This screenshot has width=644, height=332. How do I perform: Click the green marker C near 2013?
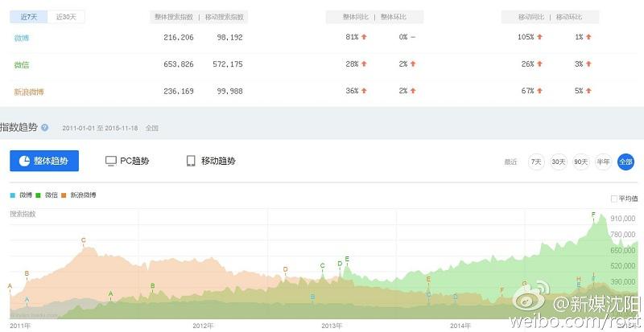click(x=323, y=266)
